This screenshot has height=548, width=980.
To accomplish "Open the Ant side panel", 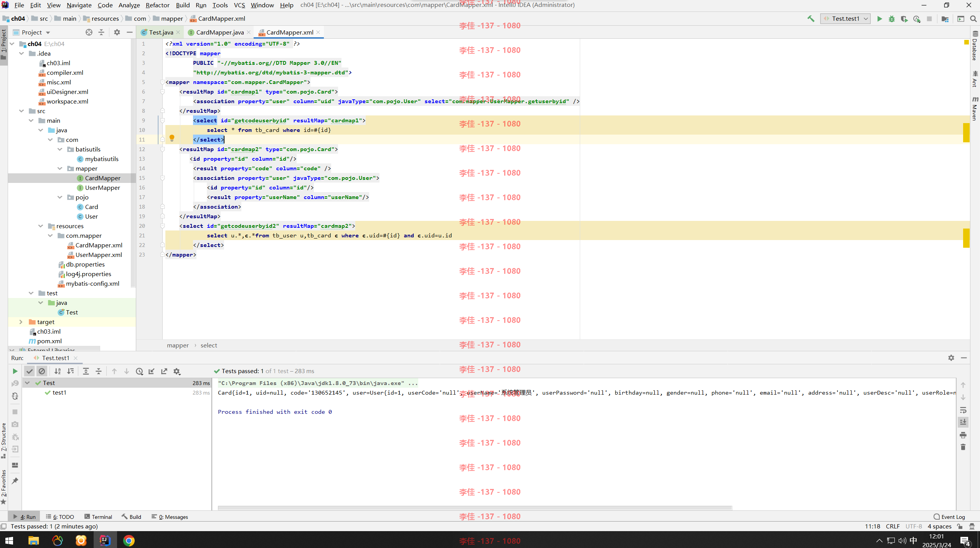I will 975,79.
